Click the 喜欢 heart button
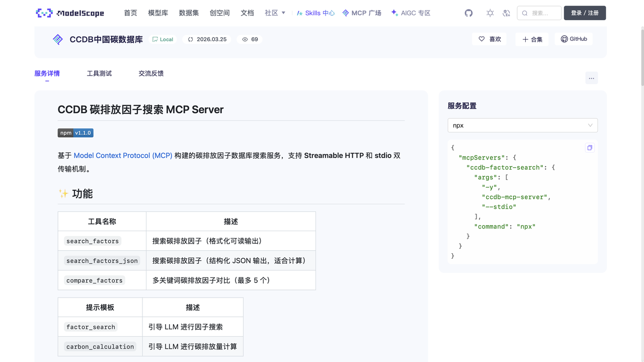Screen dimensions: 644x362 (490, 39)
